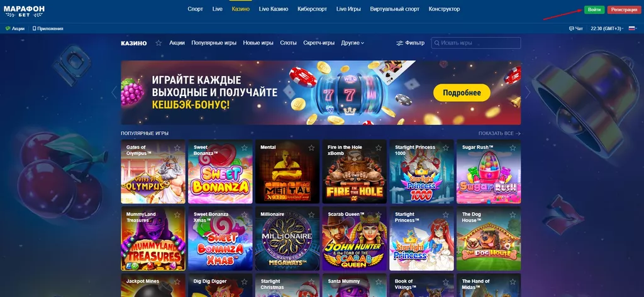Open the language flag selector

pos(632,29)
